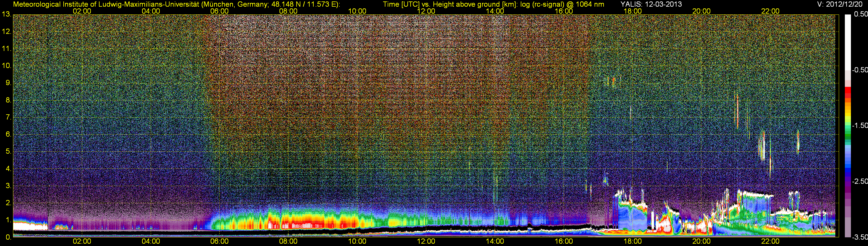The height and width of the screenshot is (246, 868).
Task: Click the -0.50 value on the color scale
Action: click(860, 70)
